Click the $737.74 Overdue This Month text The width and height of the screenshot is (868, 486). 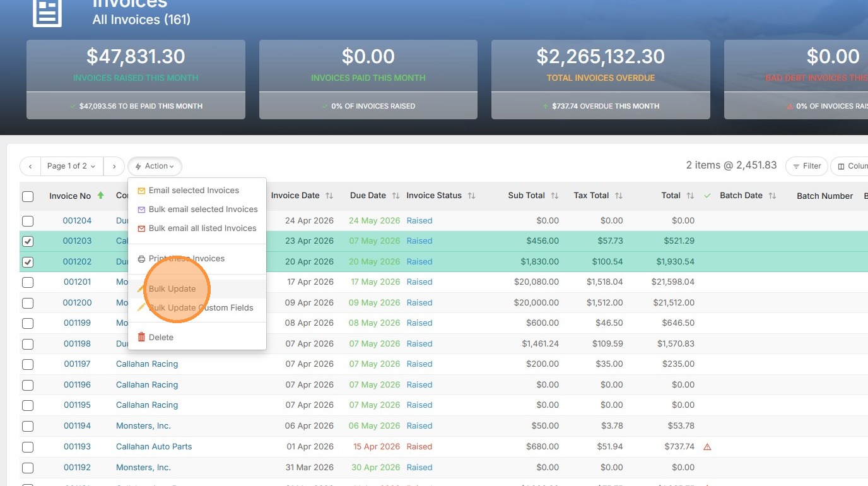606,106
